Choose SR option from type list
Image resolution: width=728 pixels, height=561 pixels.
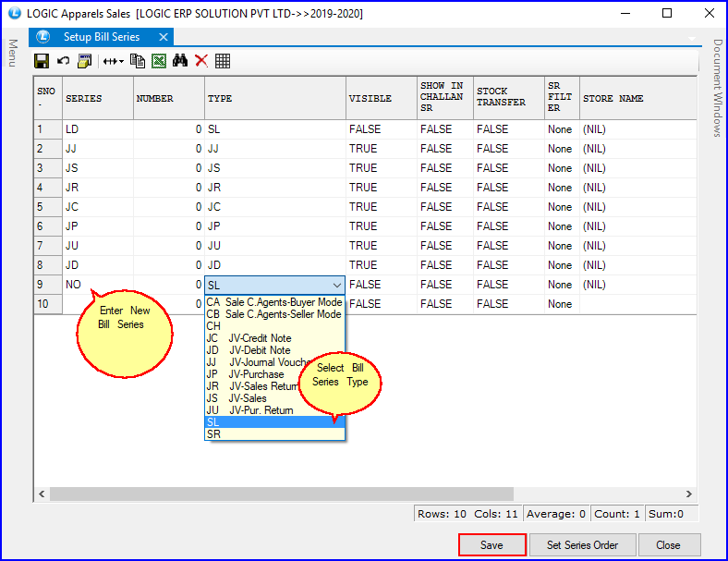(x=274, y=434)
